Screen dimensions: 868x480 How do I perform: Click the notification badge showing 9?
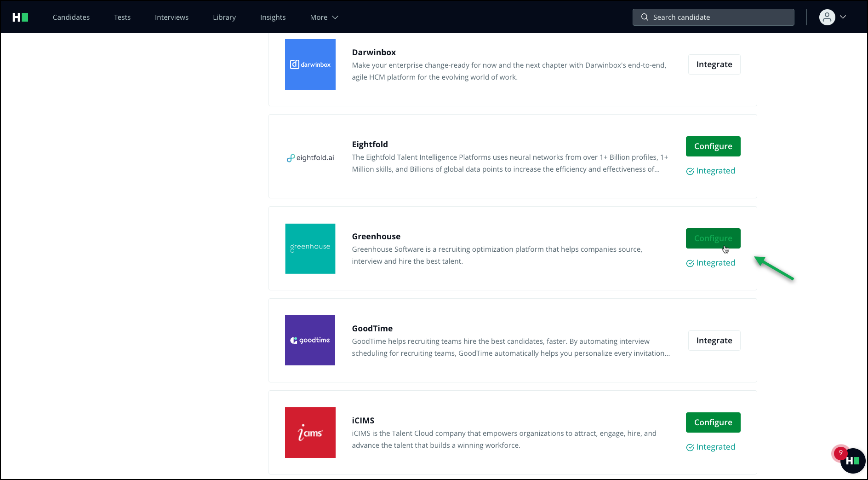[x=841, y=453]
